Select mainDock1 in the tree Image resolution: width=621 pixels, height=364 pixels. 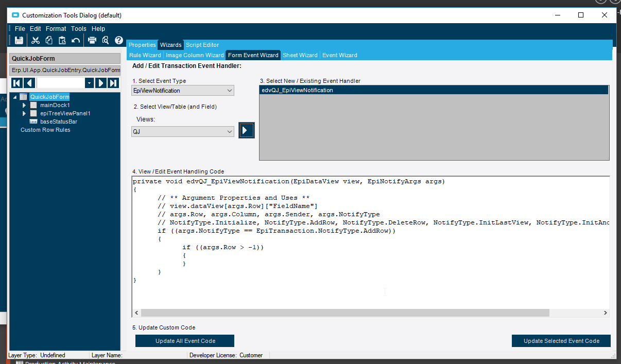pos(55,105)
